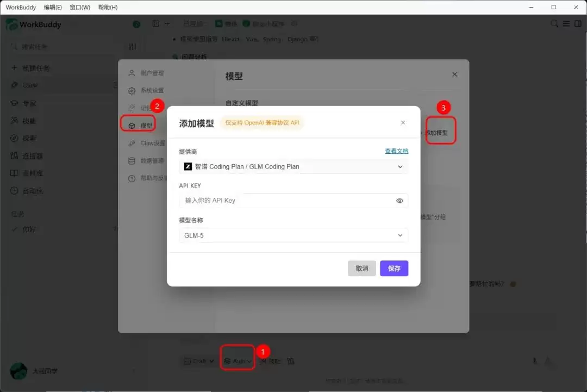The width and height of the screenshot is (587, 392).
Task: Open the 编辑(E) menu
Action: 53,7
